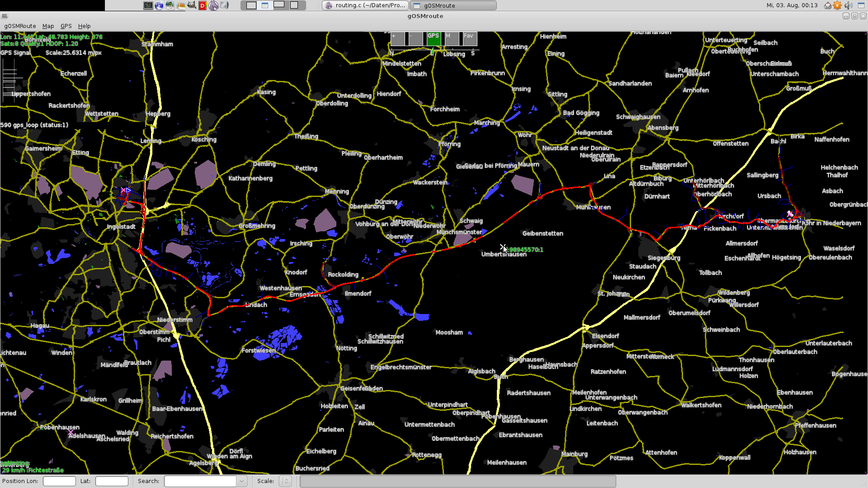This screenshot has width=868, height=488.
Task: Zoom out with the minus map button
Action: (415, 39)
